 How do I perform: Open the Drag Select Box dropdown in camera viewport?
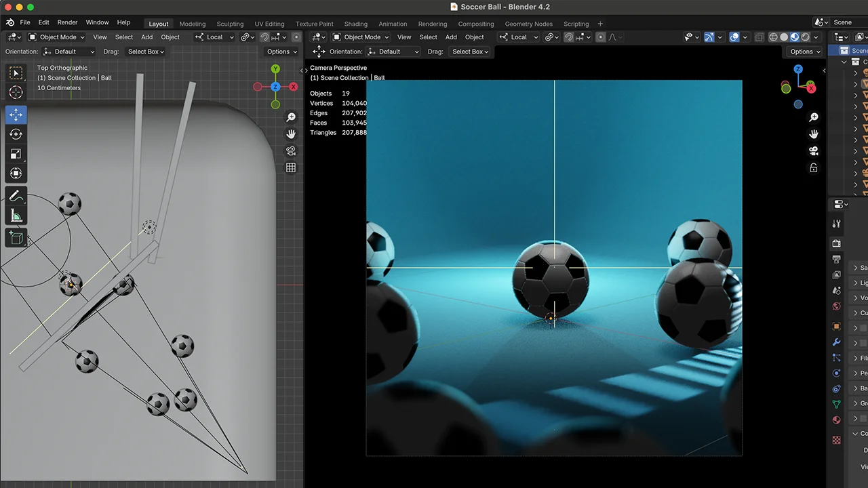(470, 52)
